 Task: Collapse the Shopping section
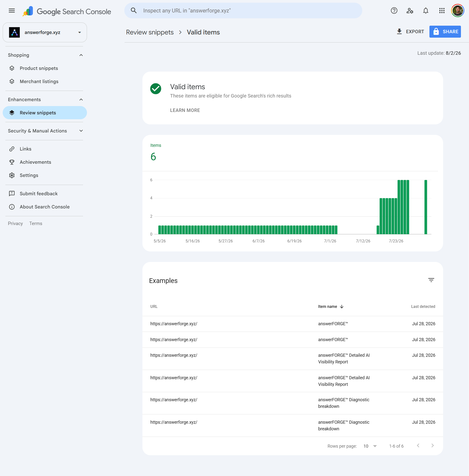(81, 55)
